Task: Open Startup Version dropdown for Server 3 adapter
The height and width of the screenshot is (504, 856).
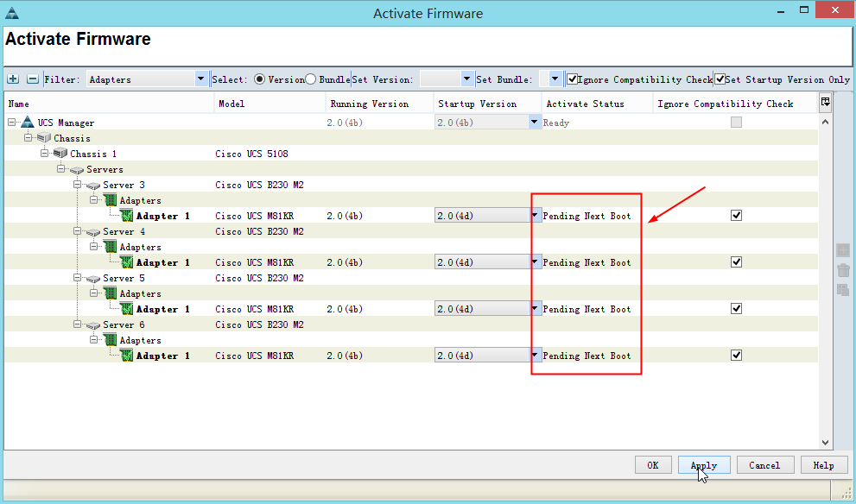Action: click(x=535, y=216)
